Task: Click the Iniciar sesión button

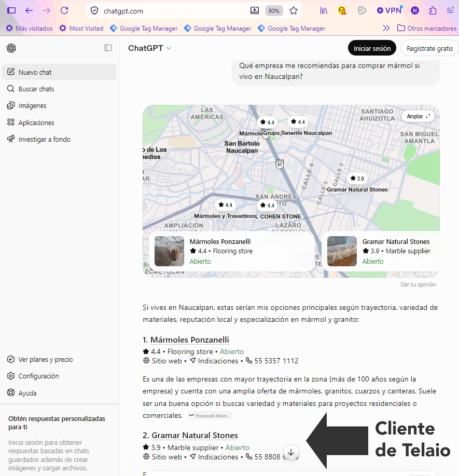Action: tap(372, 48)
